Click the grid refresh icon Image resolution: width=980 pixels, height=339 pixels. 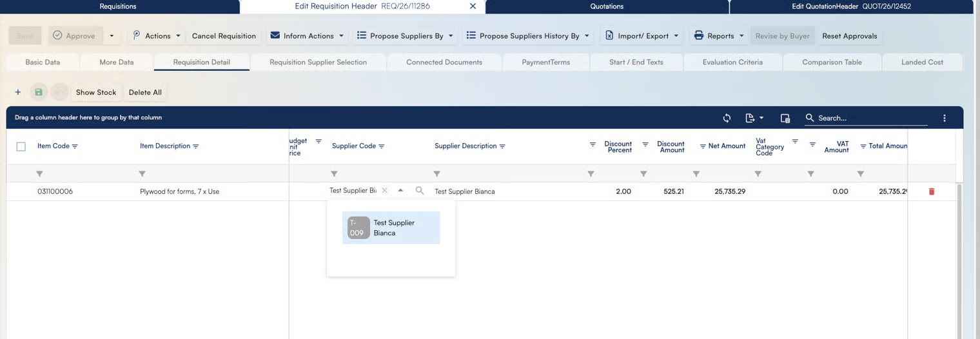point(727,118)
